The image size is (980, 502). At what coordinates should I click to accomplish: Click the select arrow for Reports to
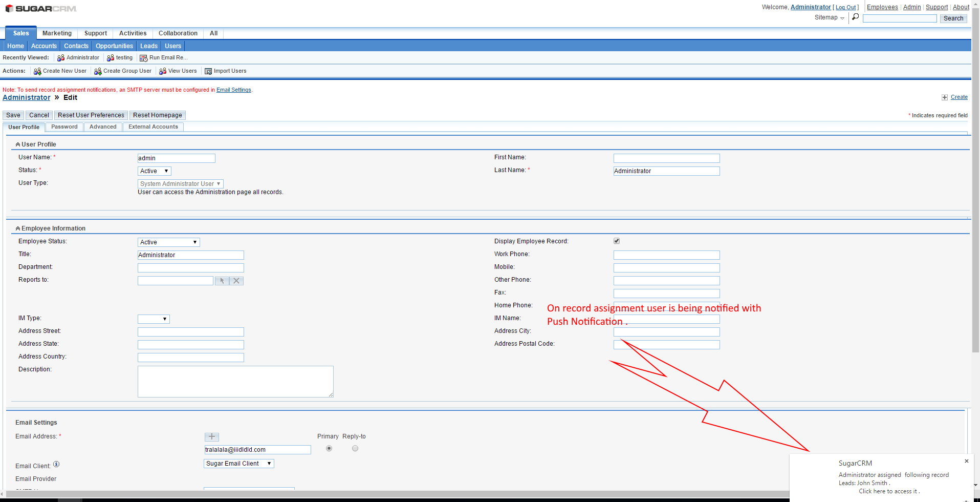[x=222, y=281]
